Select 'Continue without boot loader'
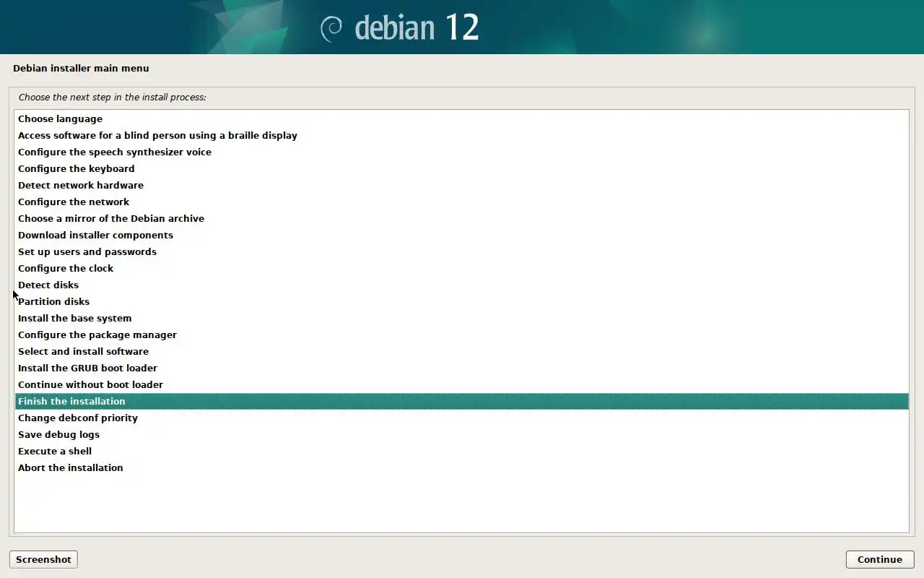This screenshot has width=924, height=578. point(462,384)
